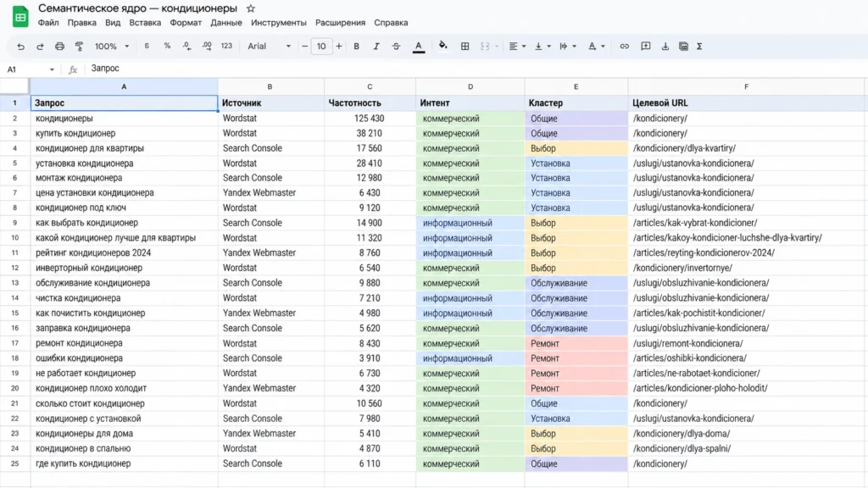
Task: Select Ремонт cluster cell in row 17
Action: 576,344
